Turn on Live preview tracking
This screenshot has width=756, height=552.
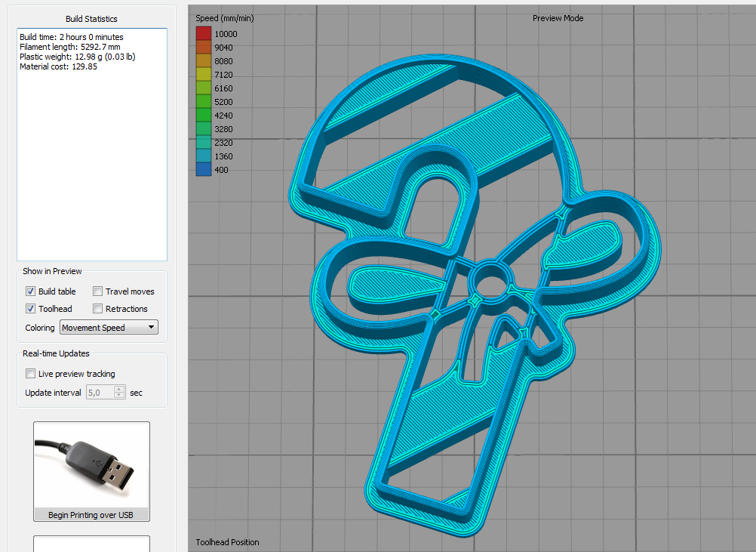[30, 374]
